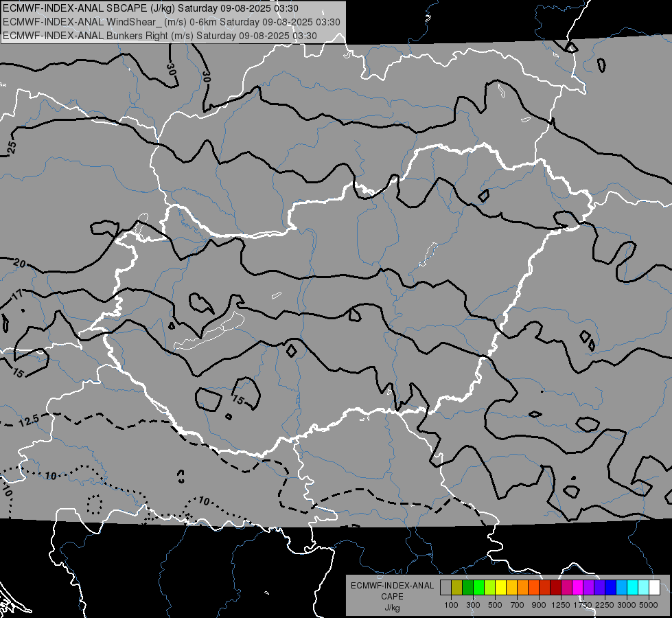This screenshot has height=618, width=672.
Task: Click the legend value 700
Action: pos(518,605)
